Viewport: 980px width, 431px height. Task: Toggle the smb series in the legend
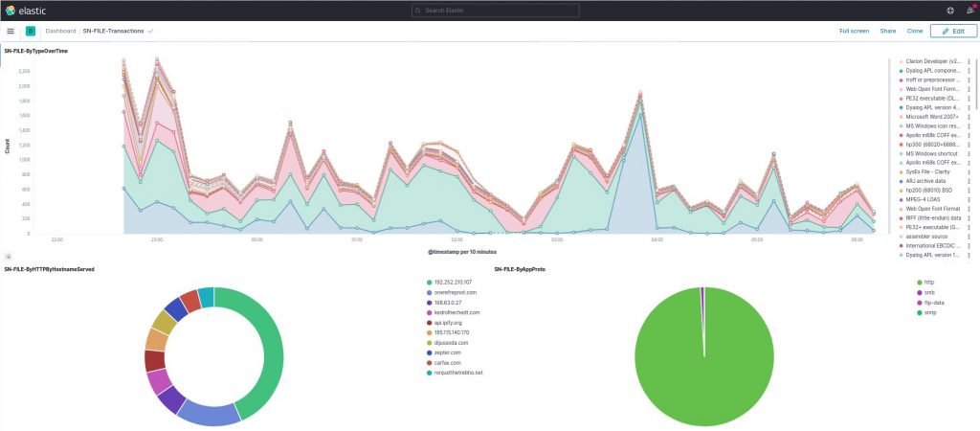point(928,292)
